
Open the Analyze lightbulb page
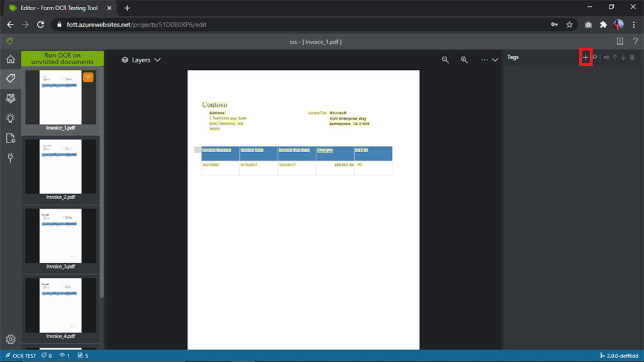pyautogui.click(x=9, y=118)
